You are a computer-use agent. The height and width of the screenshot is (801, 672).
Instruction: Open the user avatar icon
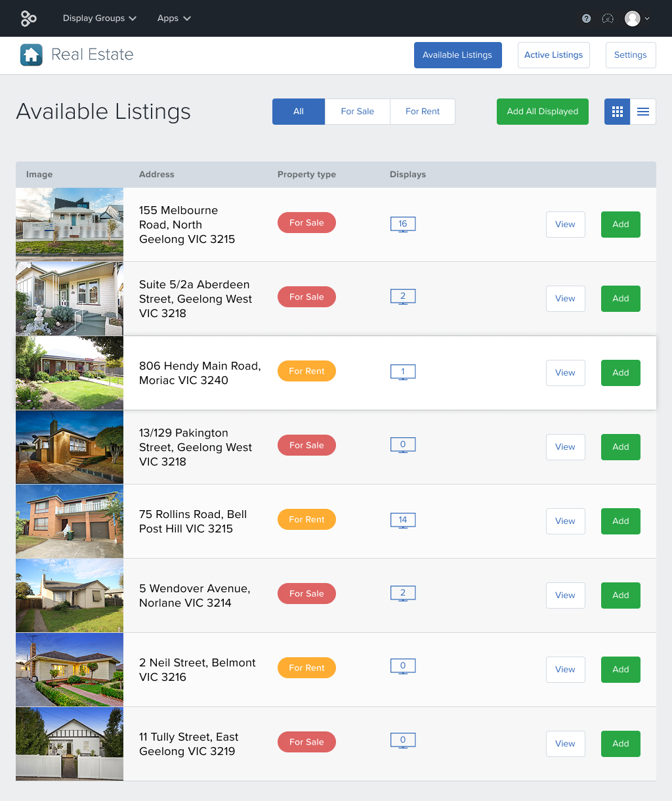point(632,18)
